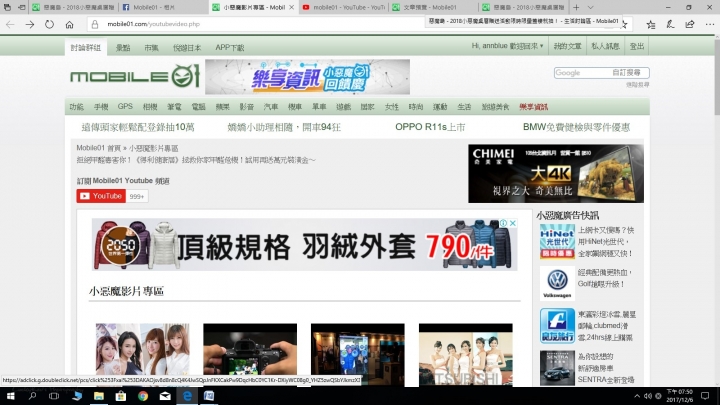Close the down jacket ad with X

[513, 223]
